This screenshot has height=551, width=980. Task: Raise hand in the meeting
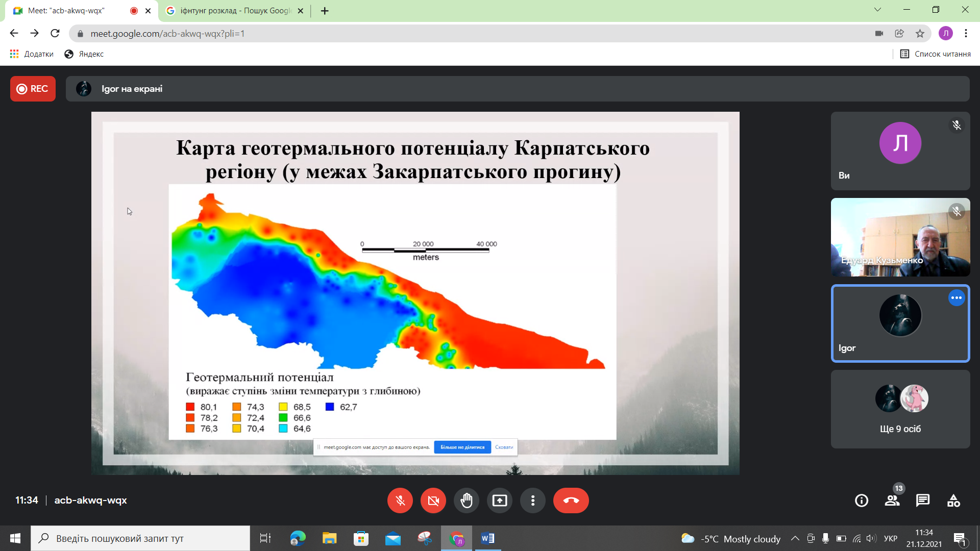click(x=466, y=500)
